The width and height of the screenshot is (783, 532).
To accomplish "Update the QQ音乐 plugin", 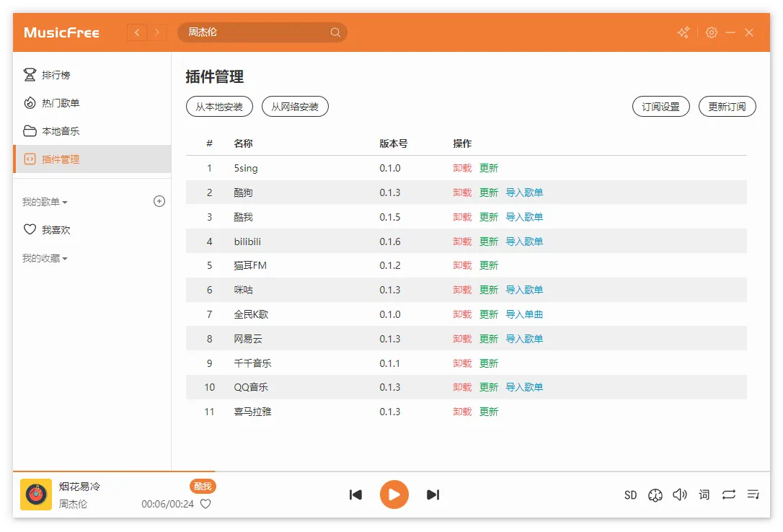I will pyautogui.click(x=489, y=387).
